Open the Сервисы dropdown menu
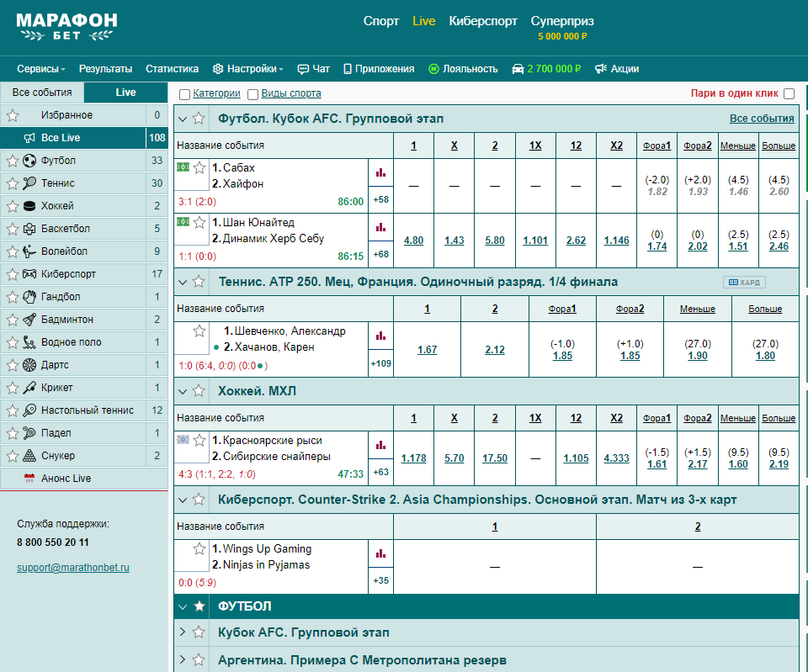The width and height of the screenshot is (808, 672). tap(40, 69)
